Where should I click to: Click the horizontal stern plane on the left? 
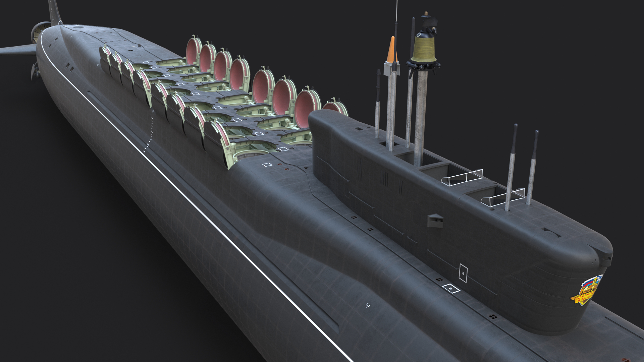click(17, 51)
